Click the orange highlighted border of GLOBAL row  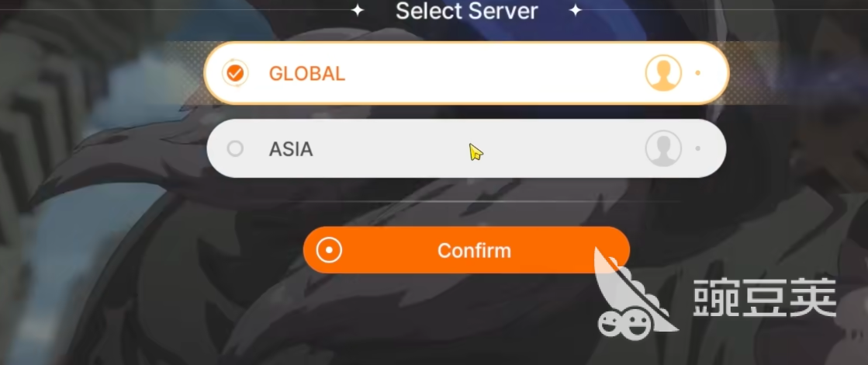coord(466,43)
